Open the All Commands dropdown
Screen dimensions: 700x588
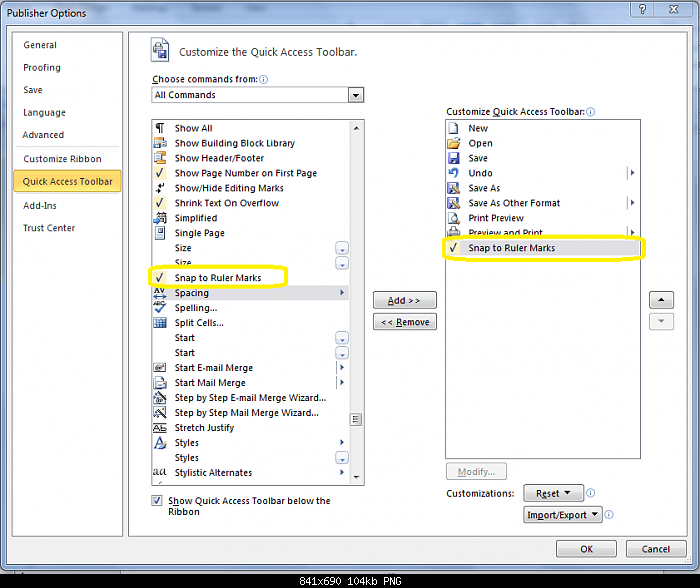click(356, 95)
